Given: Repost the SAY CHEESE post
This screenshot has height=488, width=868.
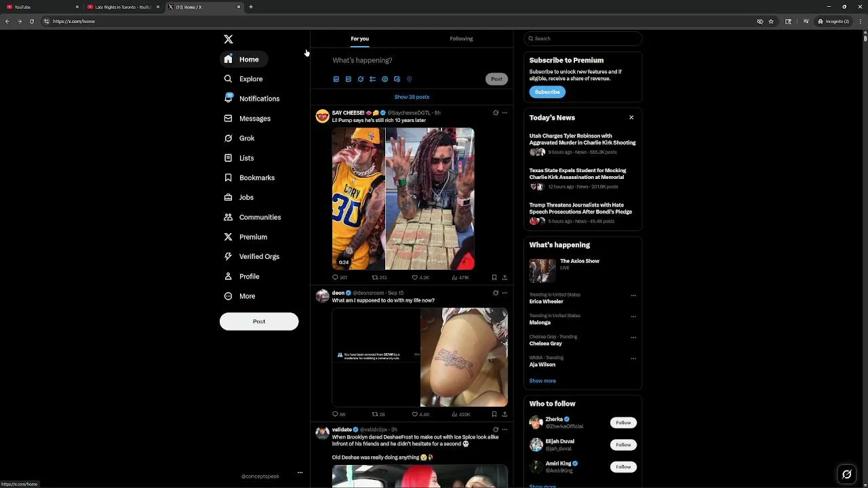Looking at the screenshot, I should point(379,277).
